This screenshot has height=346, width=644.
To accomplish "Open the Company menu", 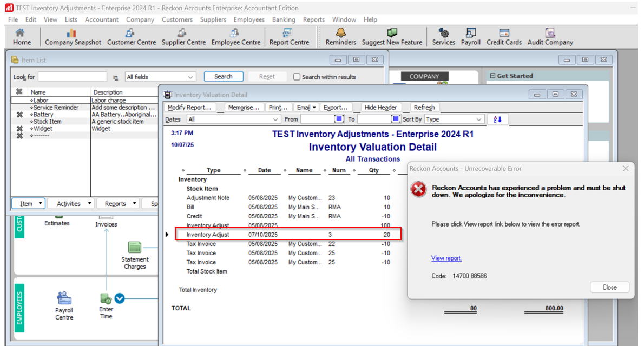I will (140, 19).
